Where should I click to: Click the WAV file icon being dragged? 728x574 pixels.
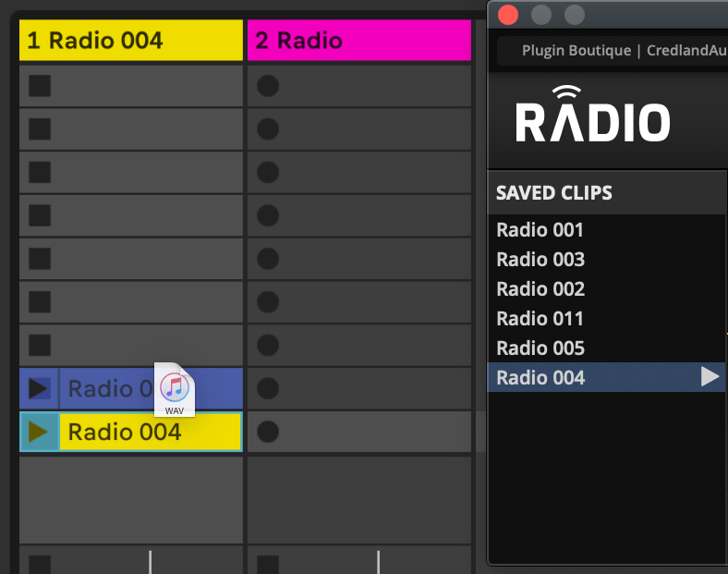pos(174,389)
